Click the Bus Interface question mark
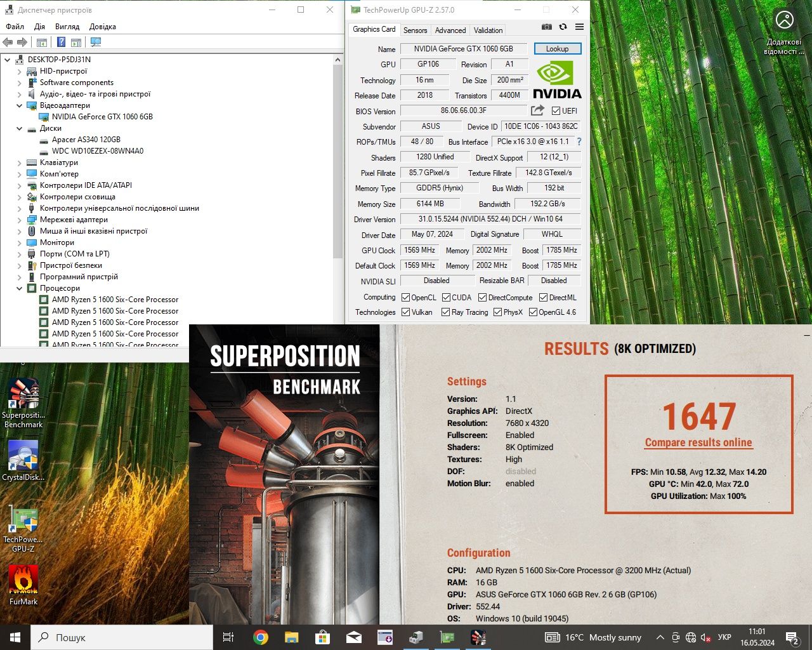Image resolution: width=812 pixels, height=650 pixels. point(579,142)
